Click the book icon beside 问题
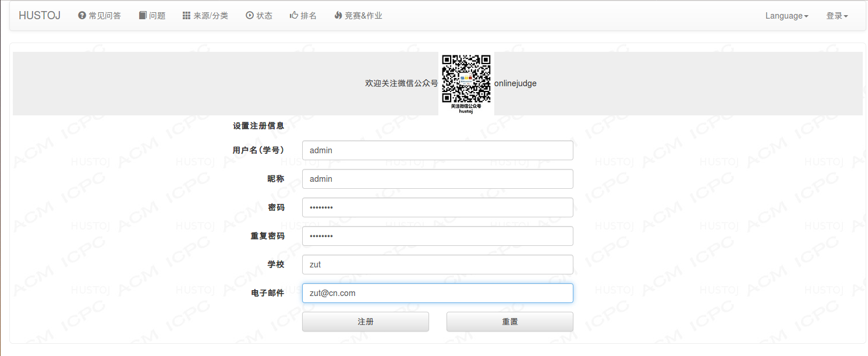Viewport: 868px width, 356px height. pos(143,16)
